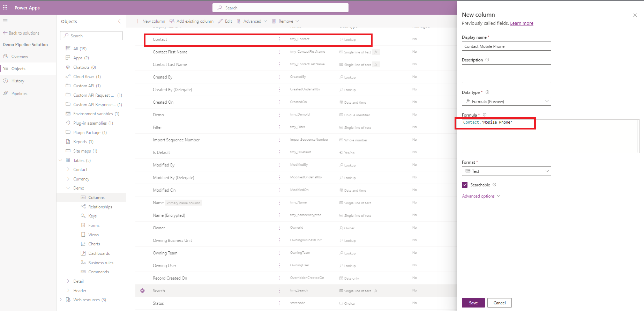Open the Data type dropdown
The height and width of the screenshot is (311, 644).
point(507,101)
